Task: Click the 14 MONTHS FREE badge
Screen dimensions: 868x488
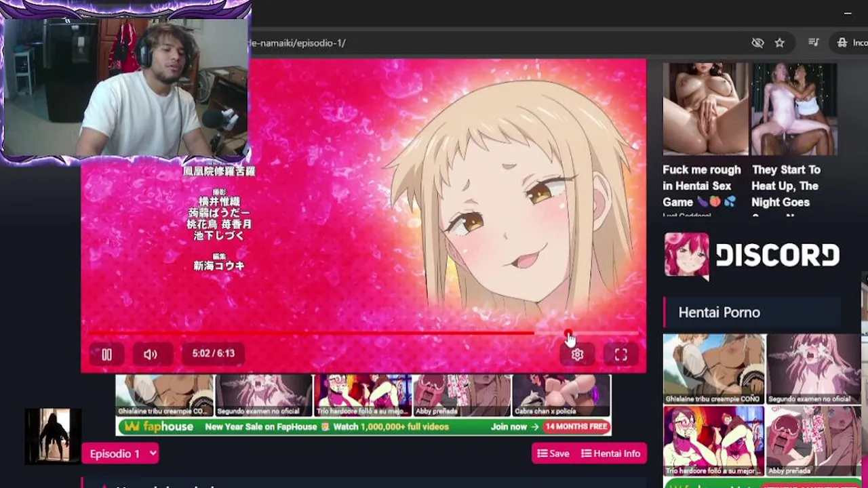Action: (576, 427)
